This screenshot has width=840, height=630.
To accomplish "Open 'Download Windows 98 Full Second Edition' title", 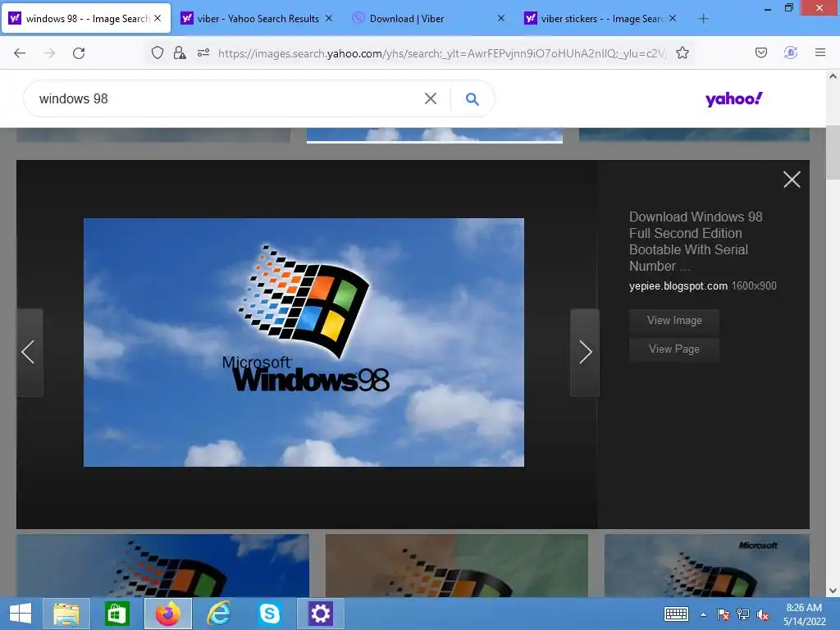I will [x=696, y=242].
